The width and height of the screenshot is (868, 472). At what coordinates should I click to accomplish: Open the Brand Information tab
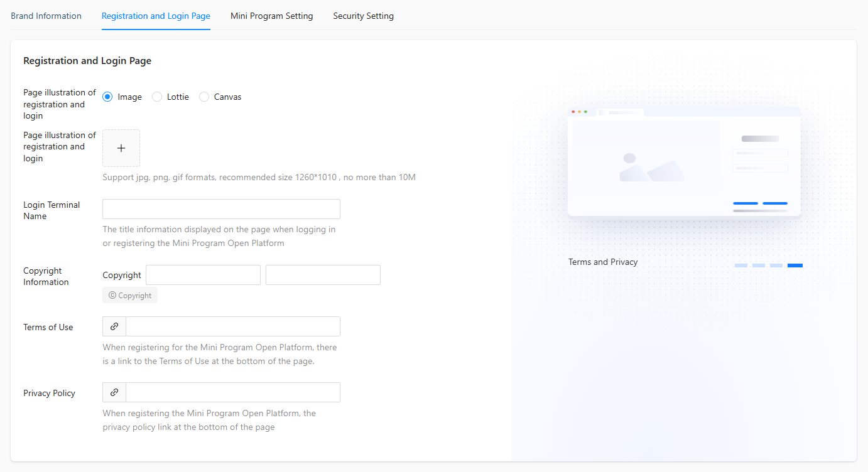coord(46,16)
